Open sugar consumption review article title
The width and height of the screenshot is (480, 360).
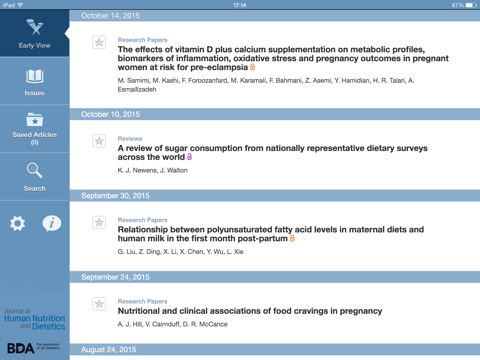272,152
